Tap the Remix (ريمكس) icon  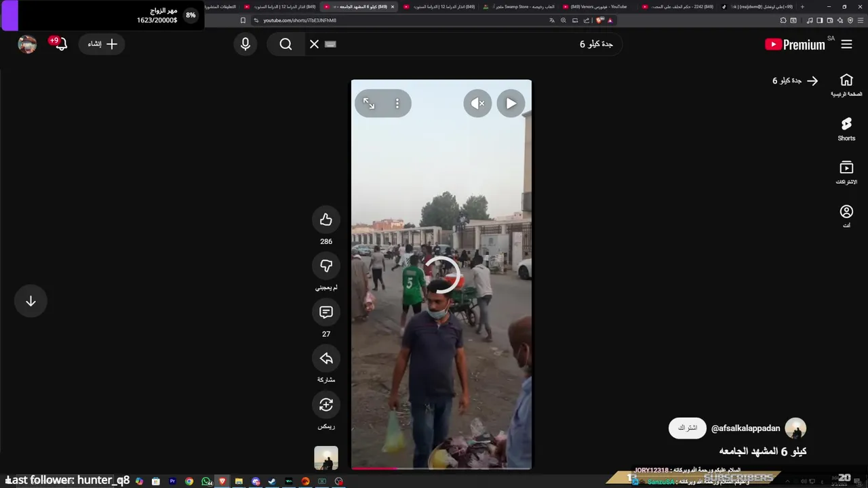326,405
